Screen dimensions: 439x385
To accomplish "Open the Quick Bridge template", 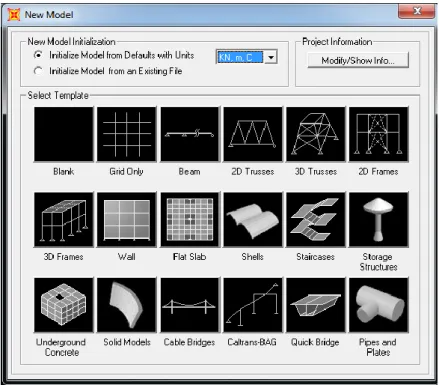I will click(x=316, y=305).
